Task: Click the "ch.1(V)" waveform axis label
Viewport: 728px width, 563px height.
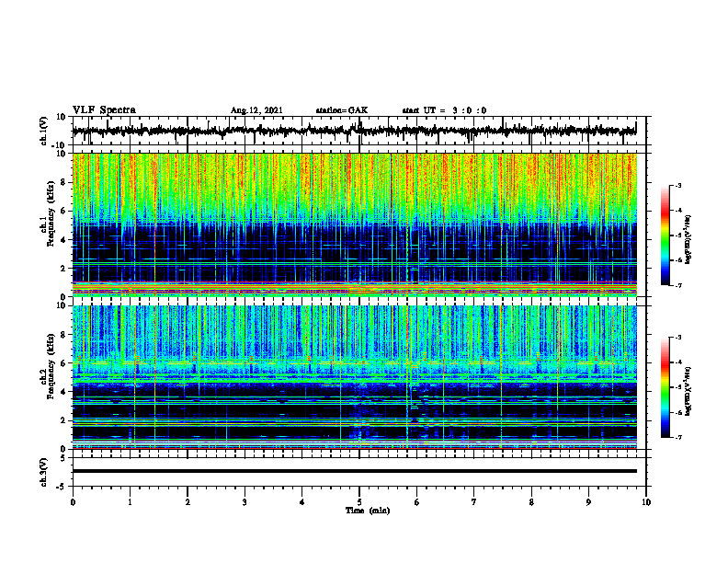Action: 43,131
